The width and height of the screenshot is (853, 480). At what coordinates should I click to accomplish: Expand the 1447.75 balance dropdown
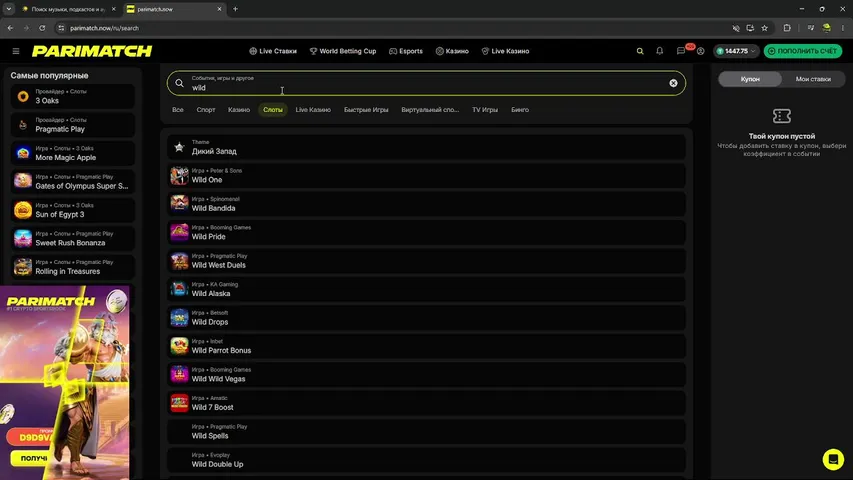click(x=736, y=51)
